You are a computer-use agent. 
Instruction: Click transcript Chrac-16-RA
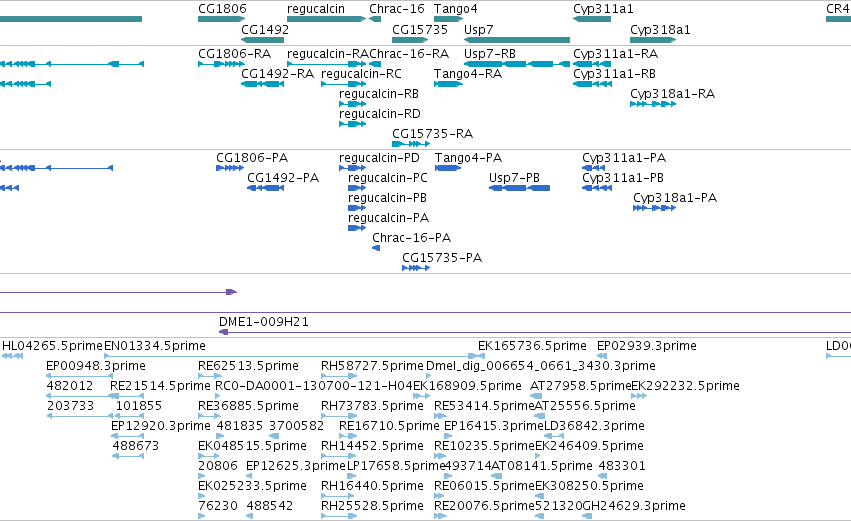(375, 64)
